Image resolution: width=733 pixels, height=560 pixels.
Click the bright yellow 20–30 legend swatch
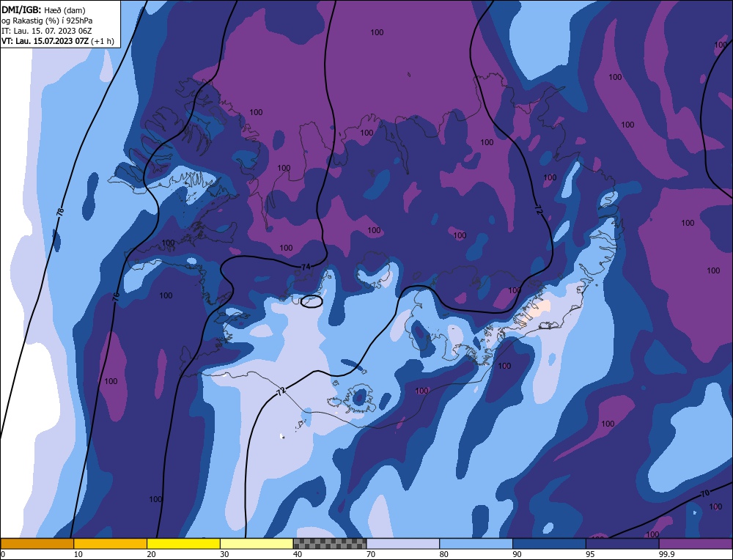(x=183, y=544)
